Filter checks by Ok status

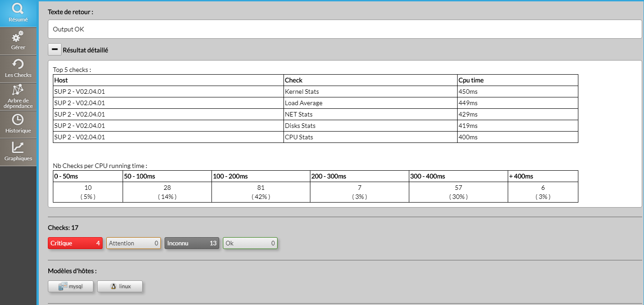250,243
